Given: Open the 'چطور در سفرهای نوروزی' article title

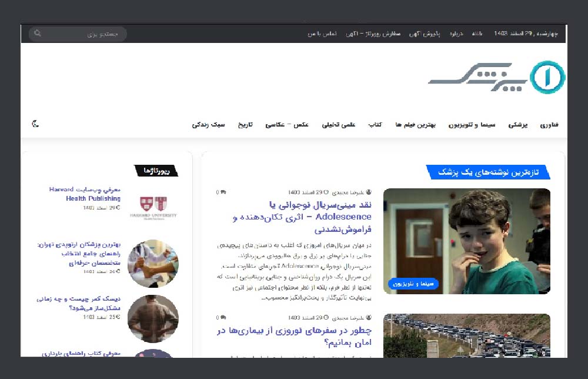Looking at the screenshot, I should coord(294,336).
